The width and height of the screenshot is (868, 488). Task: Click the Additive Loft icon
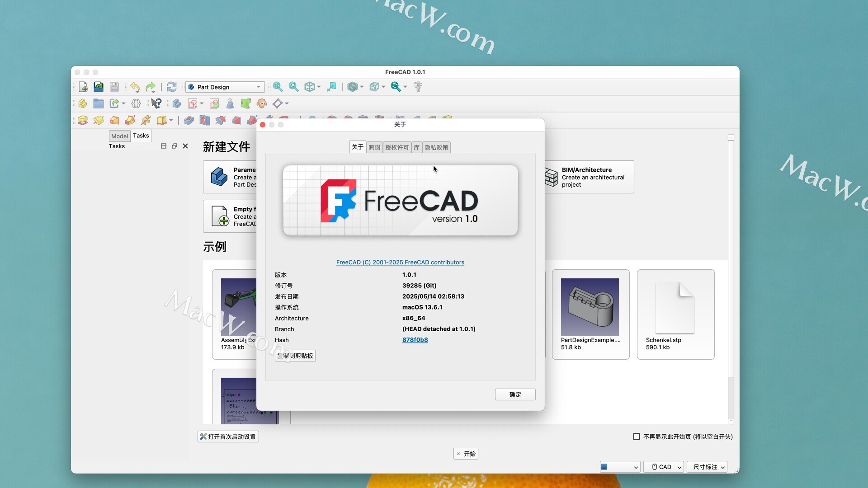114,120
